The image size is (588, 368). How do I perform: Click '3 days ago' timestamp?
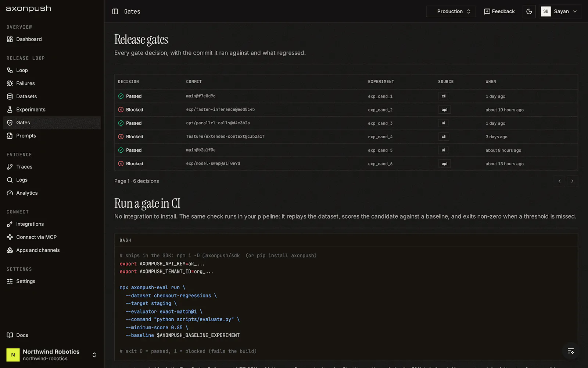(x=496, y=137)
